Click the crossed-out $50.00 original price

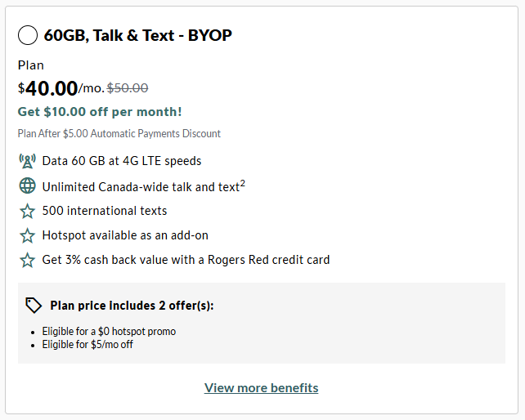pos(128,88)
